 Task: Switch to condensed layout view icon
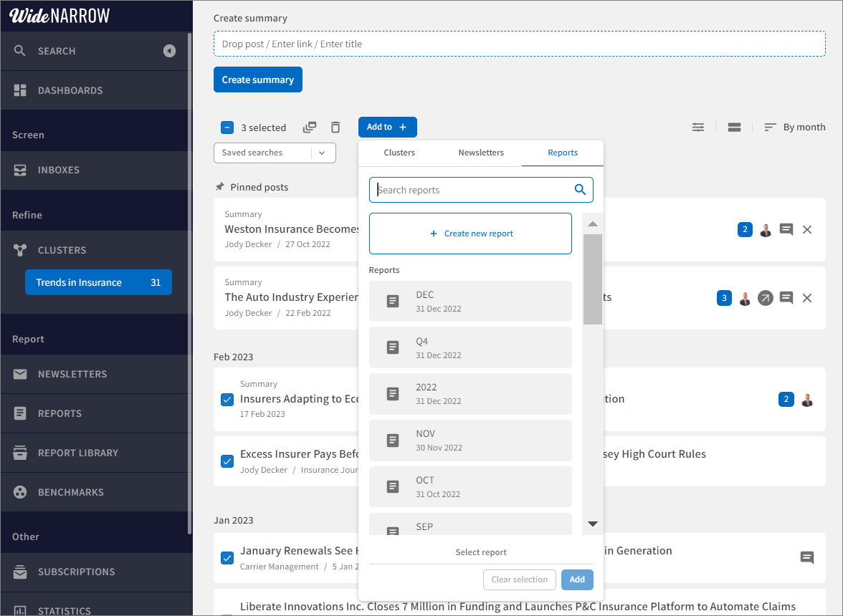pos(734,127)
